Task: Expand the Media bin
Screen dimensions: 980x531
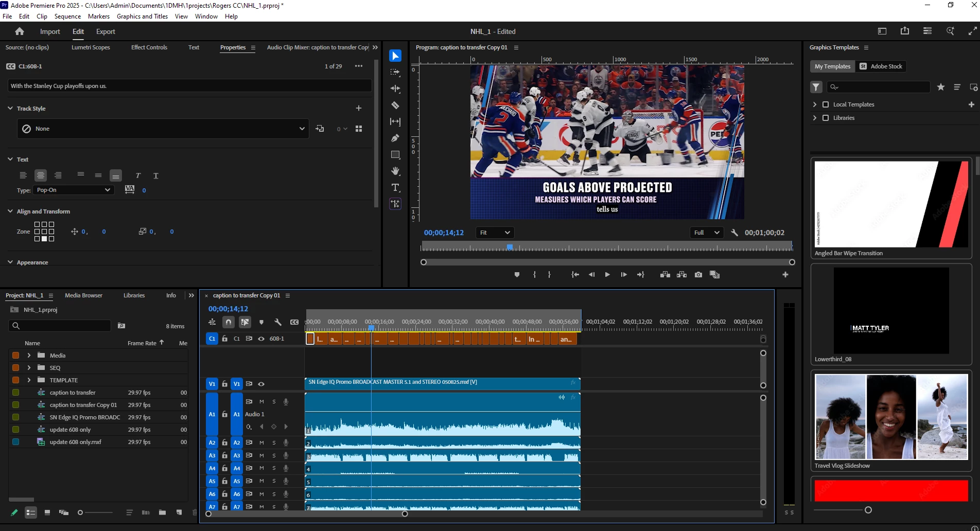Action: [x=29, y=355]
